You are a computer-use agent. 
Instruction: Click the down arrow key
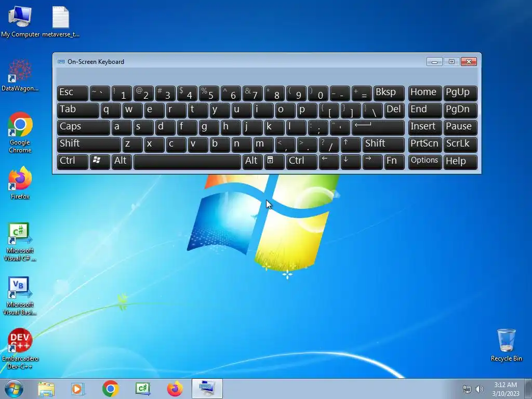click(x=351, y=162)
